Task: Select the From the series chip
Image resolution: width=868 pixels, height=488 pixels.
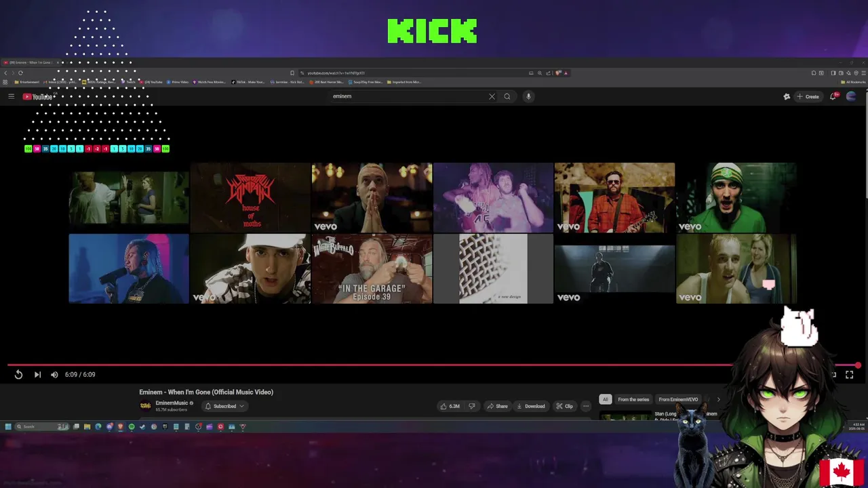Action: (633, 399)
